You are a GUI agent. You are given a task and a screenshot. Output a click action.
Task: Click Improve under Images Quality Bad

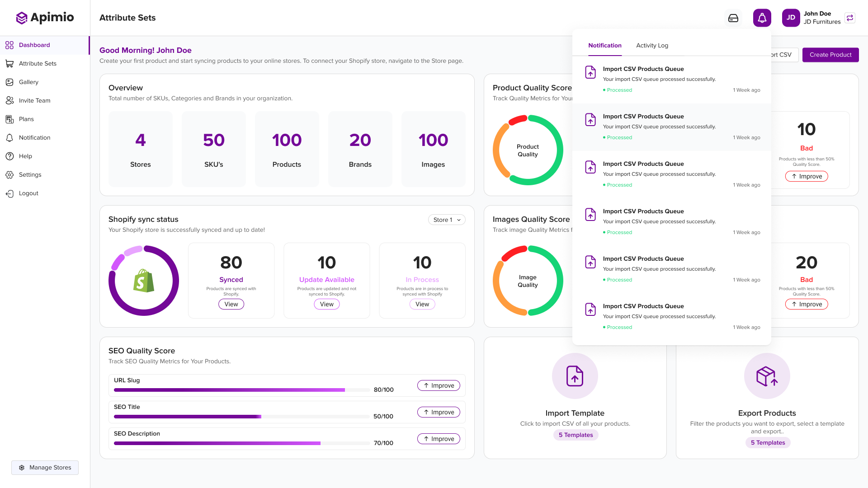807,305
